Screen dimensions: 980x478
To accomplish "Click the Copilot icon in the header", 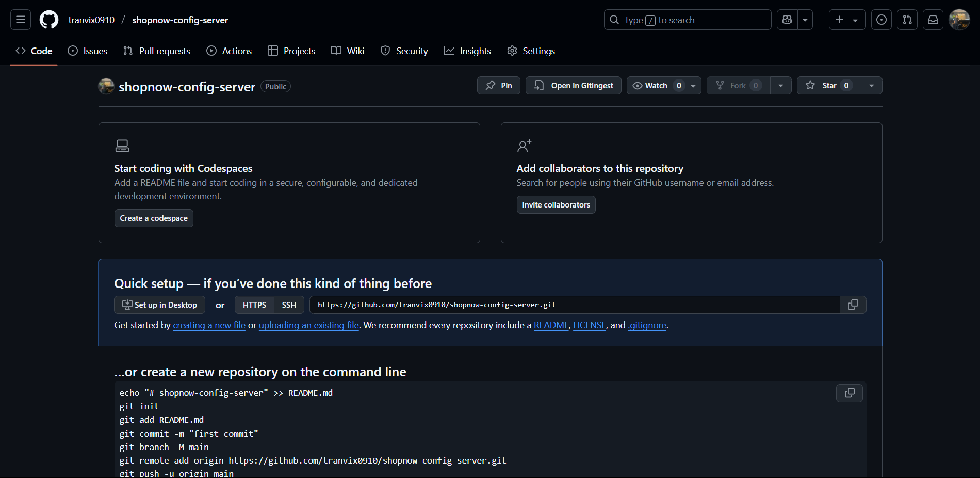I will click(787, 20).
